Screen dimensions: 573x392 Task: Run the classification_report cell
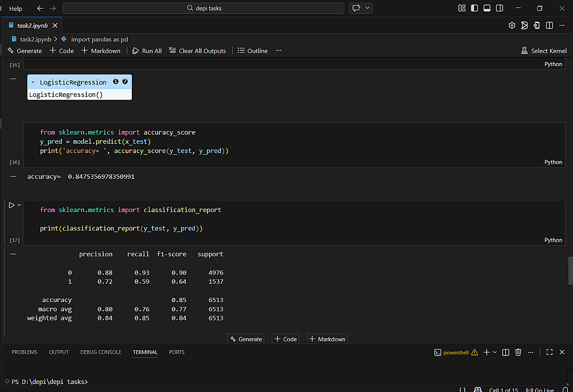pyautogui.click(x=11, y=205)
